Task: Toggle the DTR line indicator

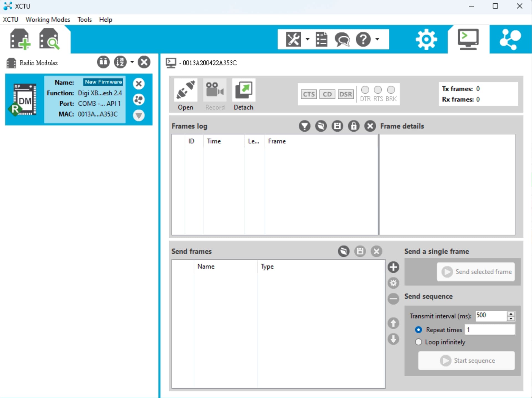Action: click(365, 90)
